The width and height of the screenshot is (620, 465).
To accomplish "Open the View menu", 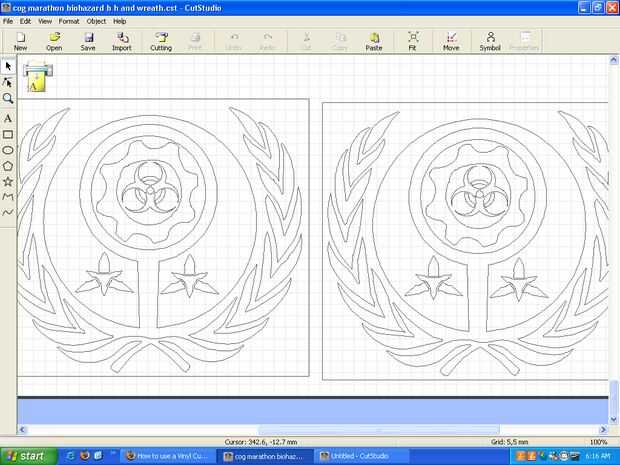I will 45,21.
